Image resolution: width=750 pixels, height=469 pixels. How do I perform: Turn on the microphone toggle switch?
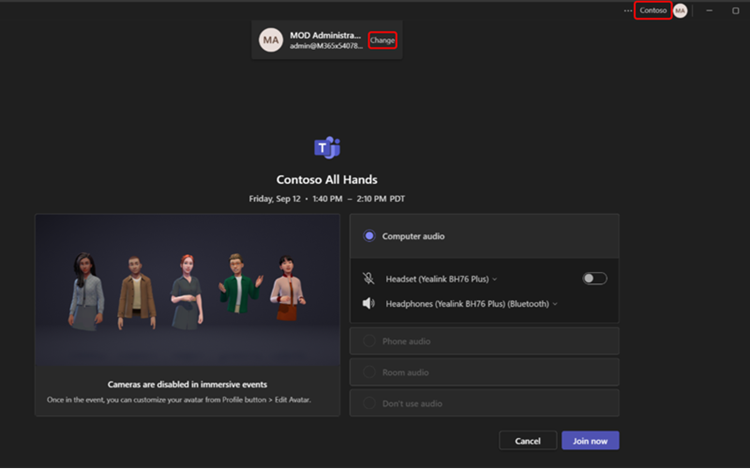pyautogui.click(x=594, y=279)
